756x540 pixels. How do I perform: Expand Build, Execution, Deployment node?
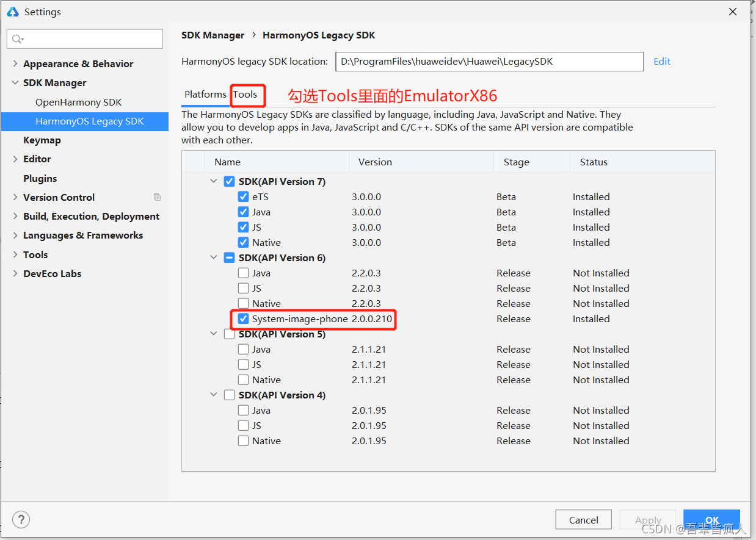pos(15,216)
